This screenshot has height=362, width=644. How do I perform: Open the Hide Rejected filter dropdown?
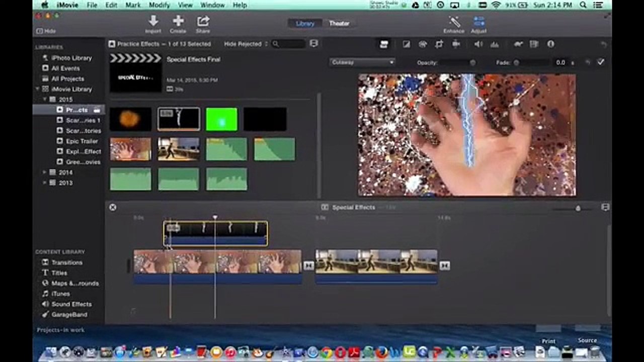tap(246, 44)
